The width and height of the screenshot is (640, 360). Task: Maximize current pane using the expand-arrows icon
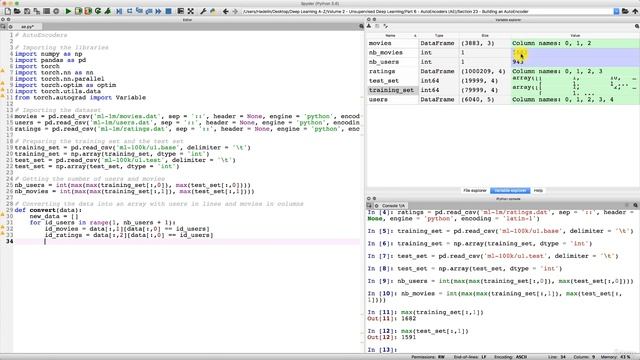tap(190, 11)
